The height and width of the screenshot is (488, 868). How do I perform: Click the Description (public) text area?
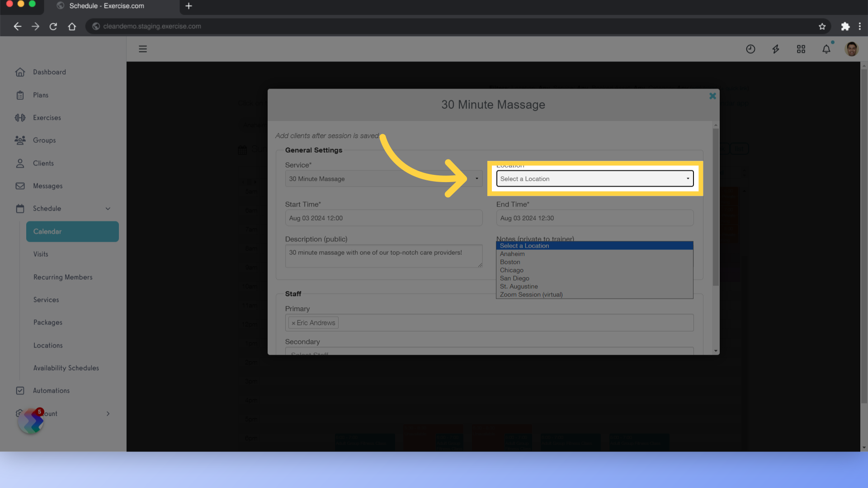pyautogui.click(x=383, y=256)
